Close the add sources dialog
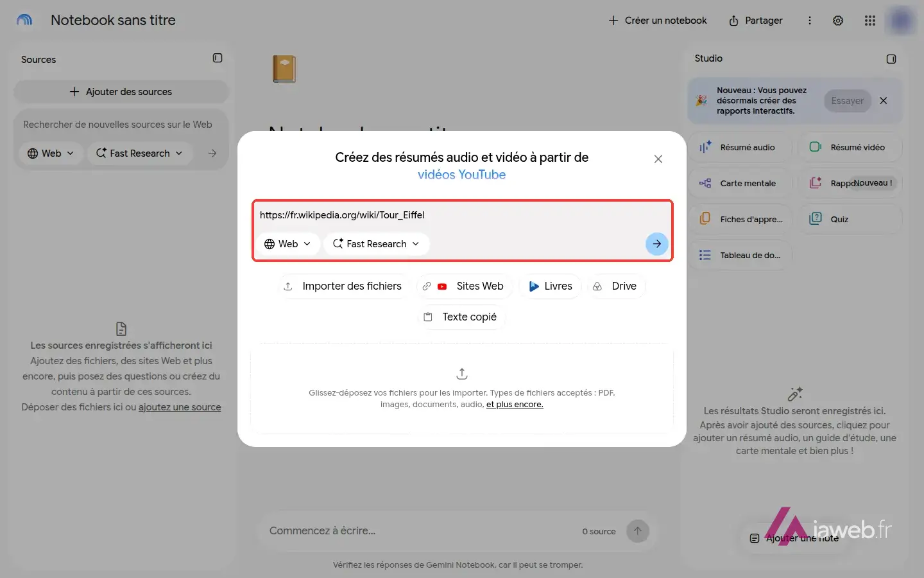This screenshot has width=924, height=578. 658,159
